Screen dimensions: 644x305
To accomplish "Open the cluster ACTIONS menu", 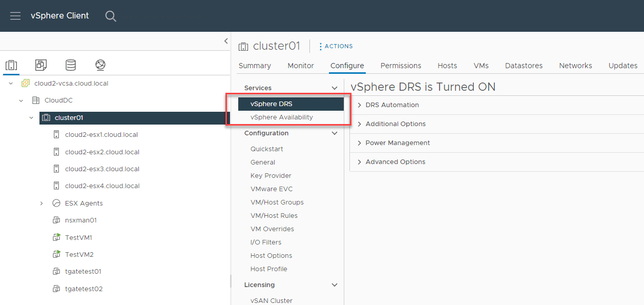I will coord(336,46).
